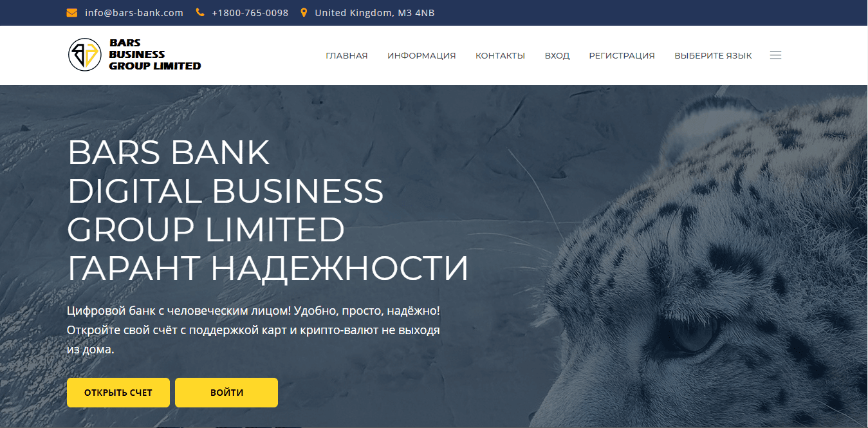Expand the ВЫБЕРИТЕ ЯЗЫК language selector
This screenshot has width=868, height=428.
[x=713, y=55]
